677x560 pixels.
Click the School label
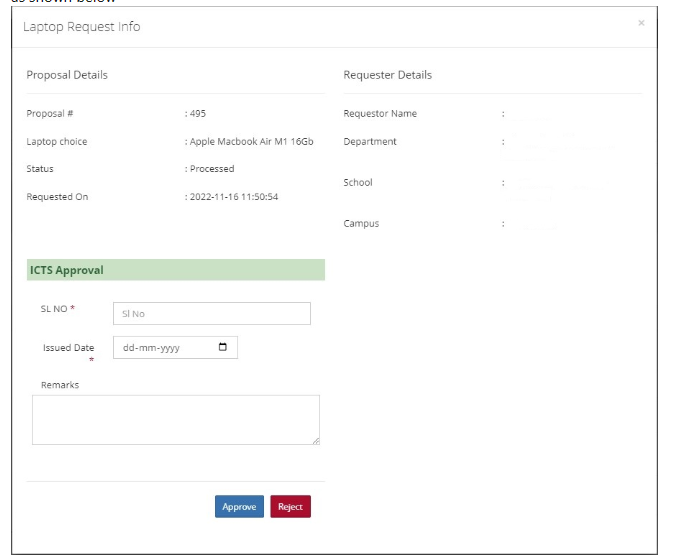(358, 183)
